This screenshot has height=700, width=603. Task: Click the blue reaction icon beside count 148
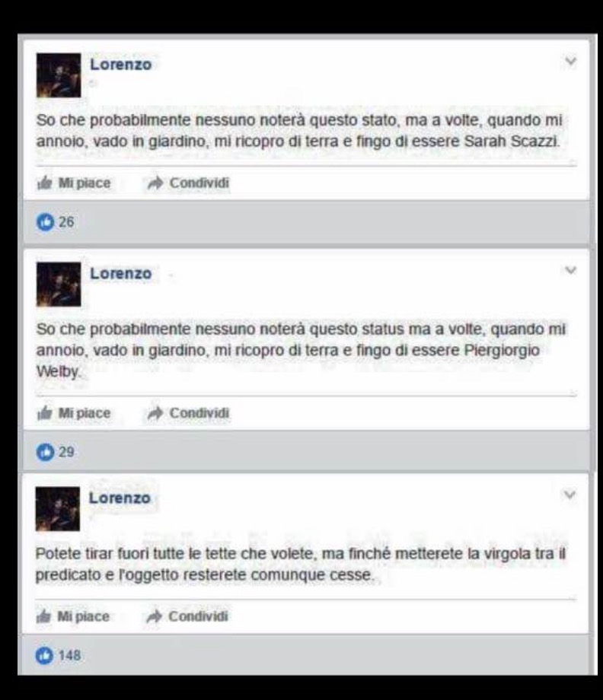44,655
